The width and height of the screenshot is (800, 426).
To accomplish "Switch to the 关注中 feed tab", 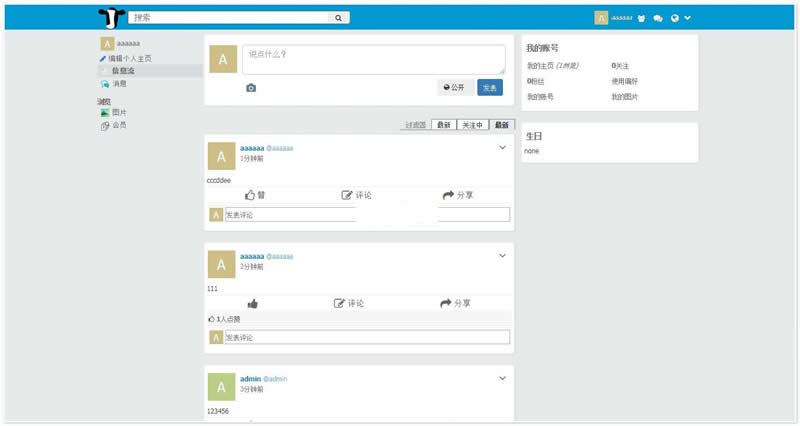I will click(472, 125).
